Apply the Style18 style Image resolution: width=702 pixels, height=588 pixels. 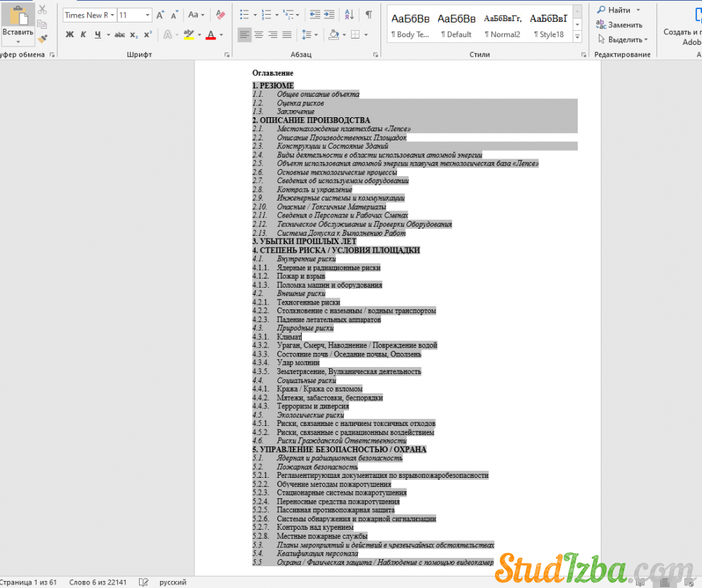pos(548,25)
